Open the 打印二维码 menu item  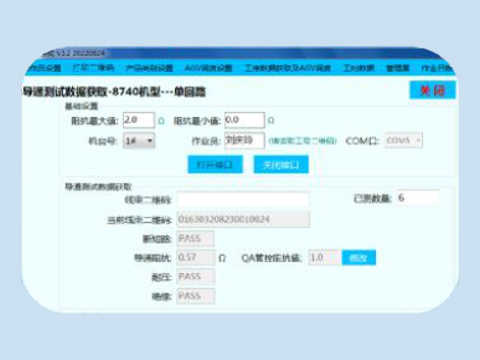93,68
